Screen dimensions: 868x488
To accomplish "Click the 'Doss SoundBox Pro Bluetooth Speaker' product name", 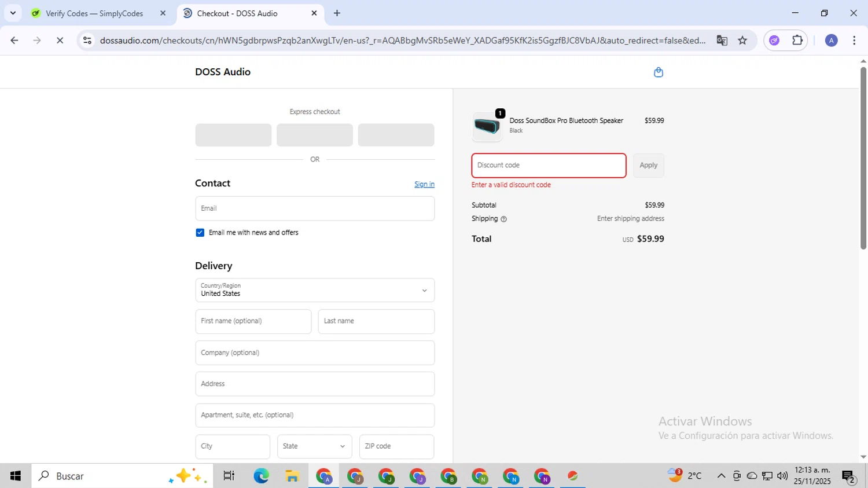I will pyautogui.click(x=566, y=121).
